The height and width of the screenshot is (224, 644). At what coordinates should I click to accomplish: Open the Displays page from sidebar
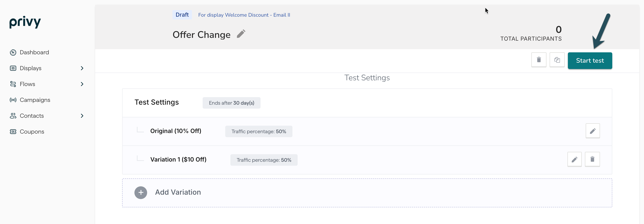(x=31, y=68)
